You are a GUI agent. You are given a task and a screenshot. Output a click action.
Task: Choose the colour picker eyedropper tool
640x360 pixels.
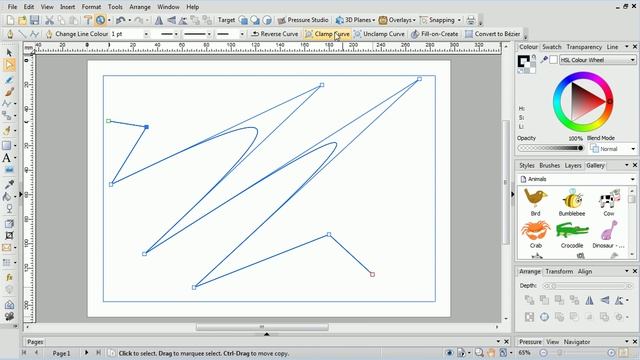pos(9,184)
